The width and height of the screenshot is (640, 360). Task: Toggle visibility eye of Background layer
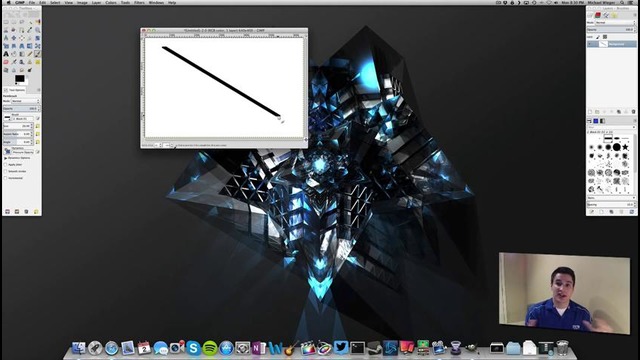589,44
